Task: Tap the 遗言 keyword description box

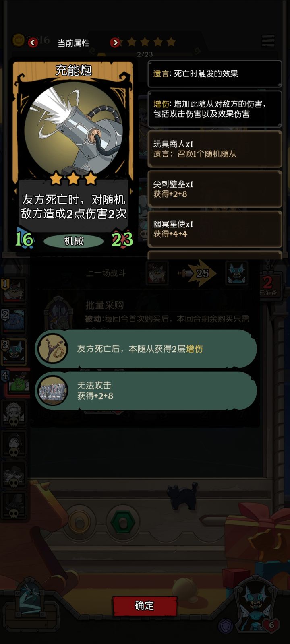Action: pyautogui.click(x=215, y=74)
